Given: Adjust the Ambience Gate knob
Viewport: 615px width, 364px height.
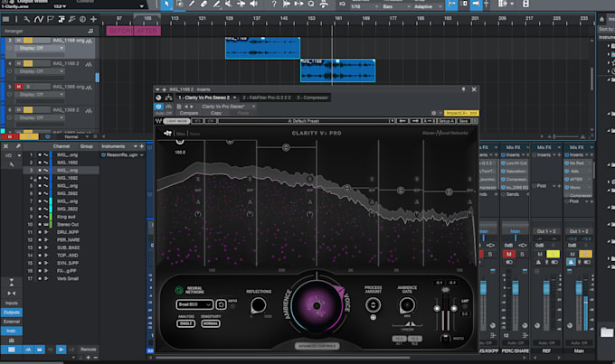Looking at the screenshot, I should (x=407, y=304).
